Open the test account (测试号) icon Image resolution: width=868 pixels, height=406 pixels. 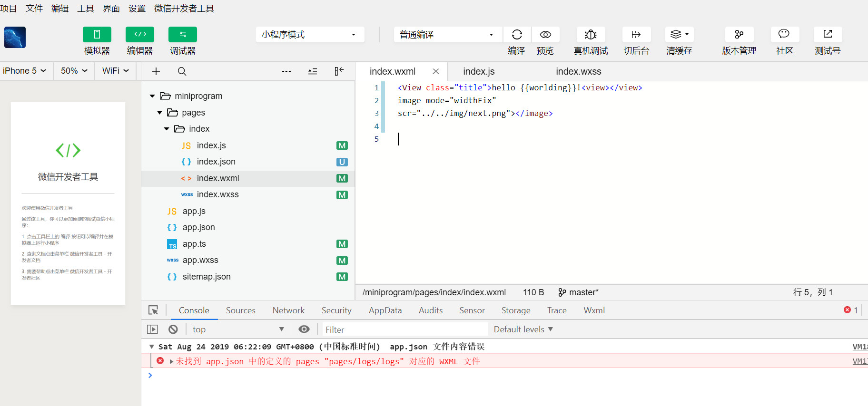(828, 35)
